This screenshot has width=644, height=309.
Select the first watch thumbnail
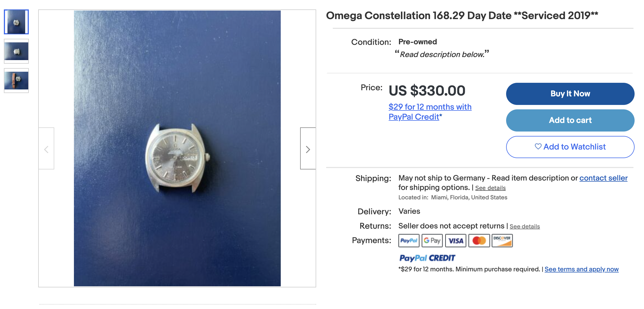16,22
